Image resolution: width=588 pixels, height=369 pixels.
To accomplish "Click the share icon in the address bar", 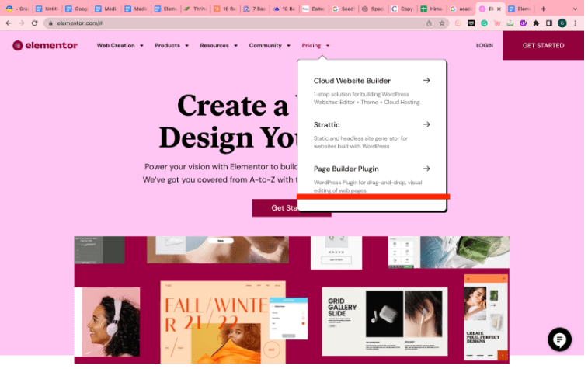I will pyautogui.click(x=429, y=23).
